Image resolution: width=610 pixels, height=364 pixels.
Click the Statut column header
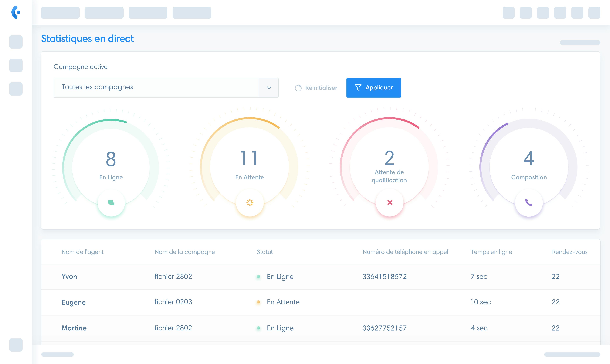(x=265, y=252)
